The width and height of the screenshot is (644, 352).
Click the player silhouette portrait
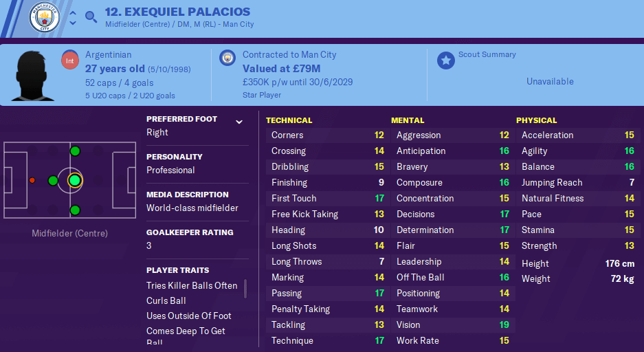click(x=32, y=76)
